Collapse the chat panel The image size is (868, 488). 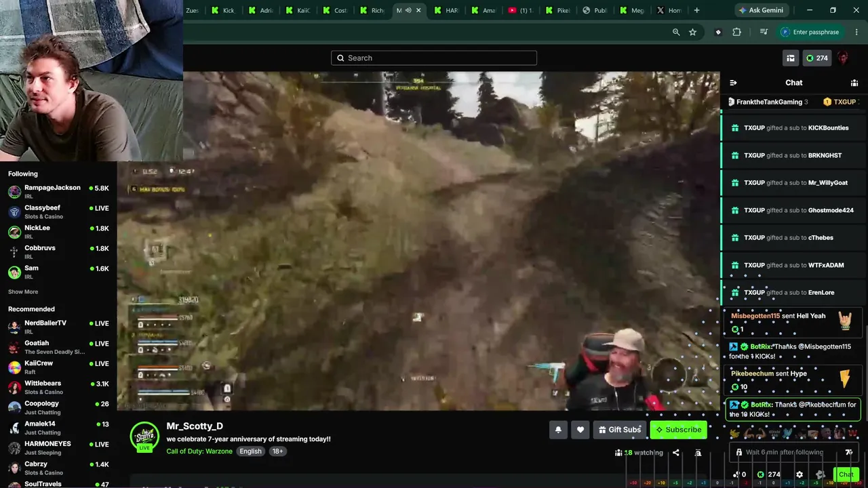[x=733, y=83]
